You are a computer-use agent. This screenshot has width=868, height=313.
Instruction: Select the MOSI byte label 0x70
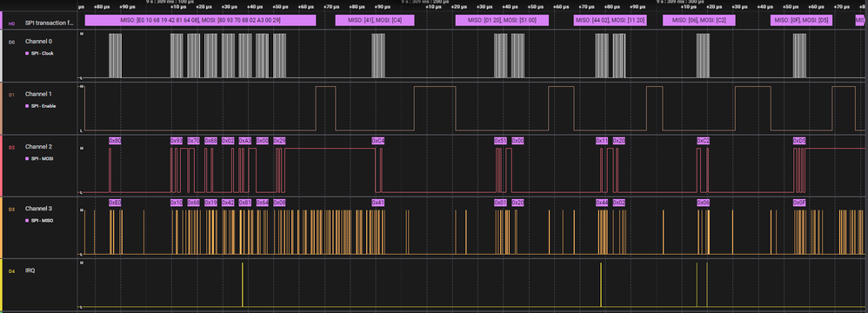(193, 141)
